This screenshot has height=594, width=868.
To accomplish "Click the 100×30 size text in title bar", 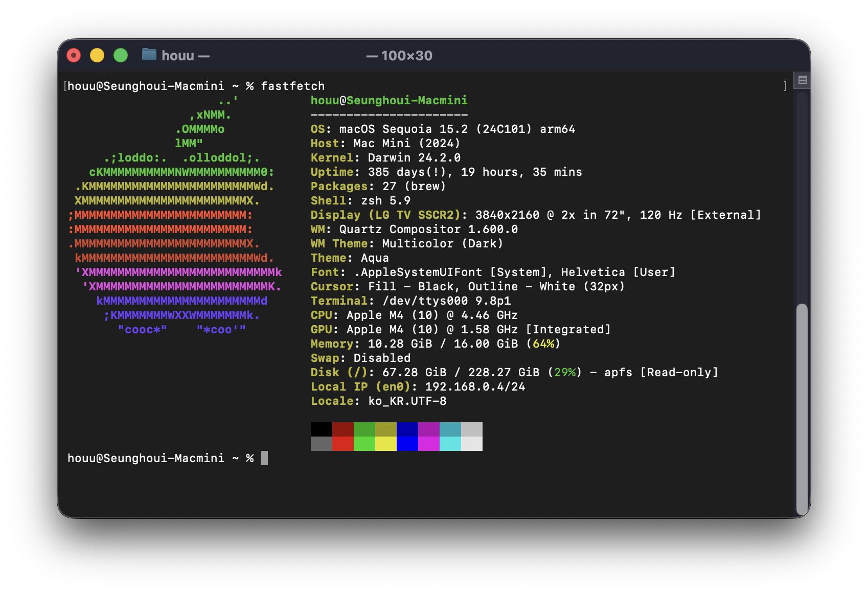I will click(x=406, y=56).
